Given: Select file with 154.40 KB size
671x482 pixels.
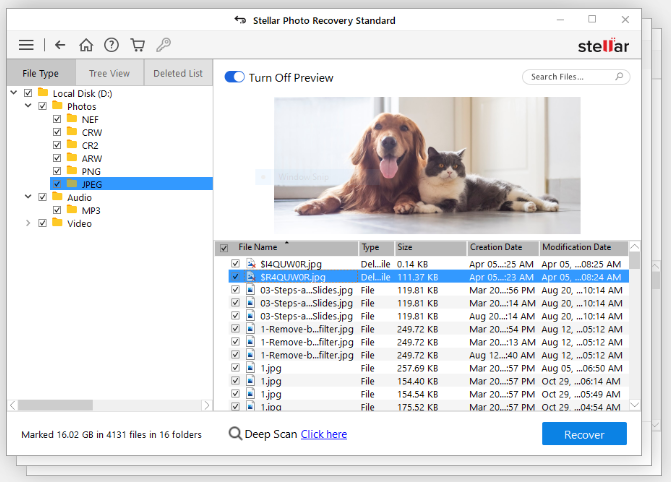Looking at the screenshot, I should pos(428,381).
